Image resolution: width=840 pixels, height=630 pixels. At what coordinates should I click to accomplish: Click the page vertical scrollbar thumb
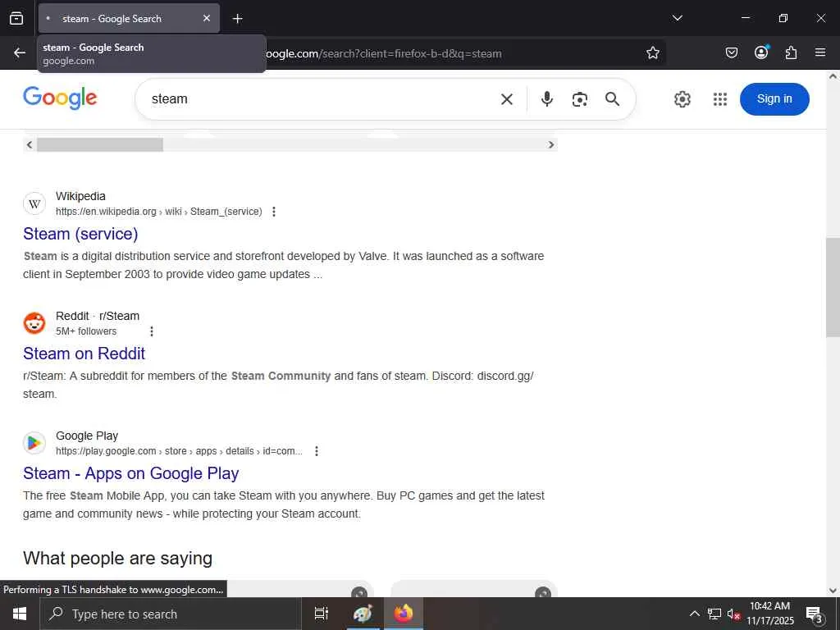(833, 286)
